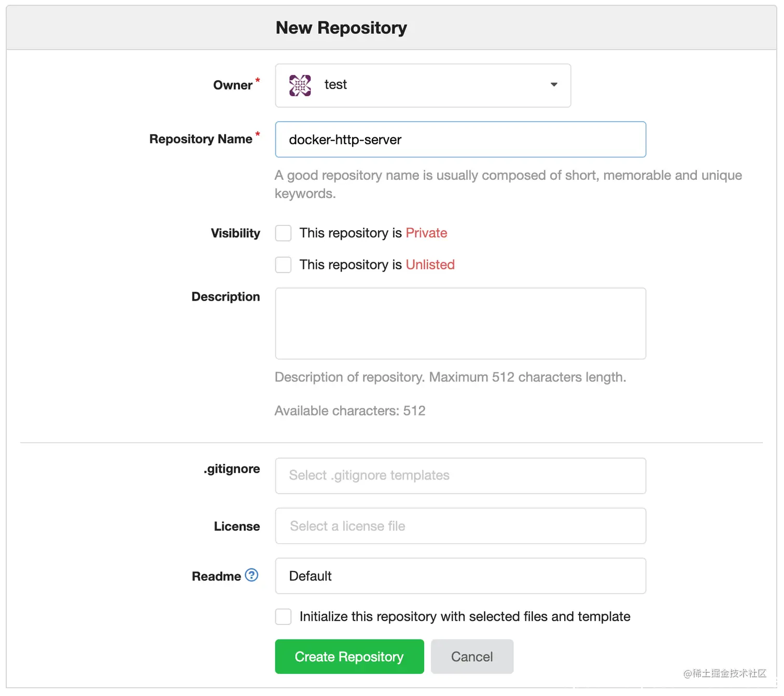Click the Initialize repository label text

(x=465, y=617)
